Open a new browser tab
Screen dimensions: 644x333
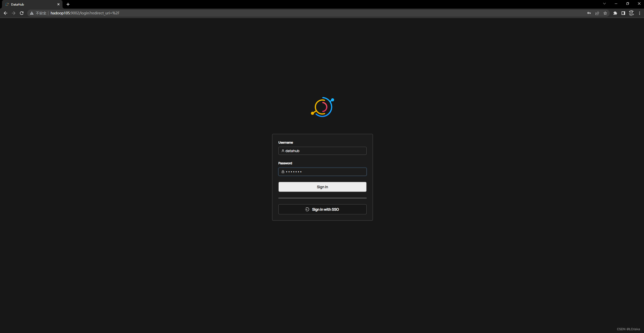pos(68,4)
